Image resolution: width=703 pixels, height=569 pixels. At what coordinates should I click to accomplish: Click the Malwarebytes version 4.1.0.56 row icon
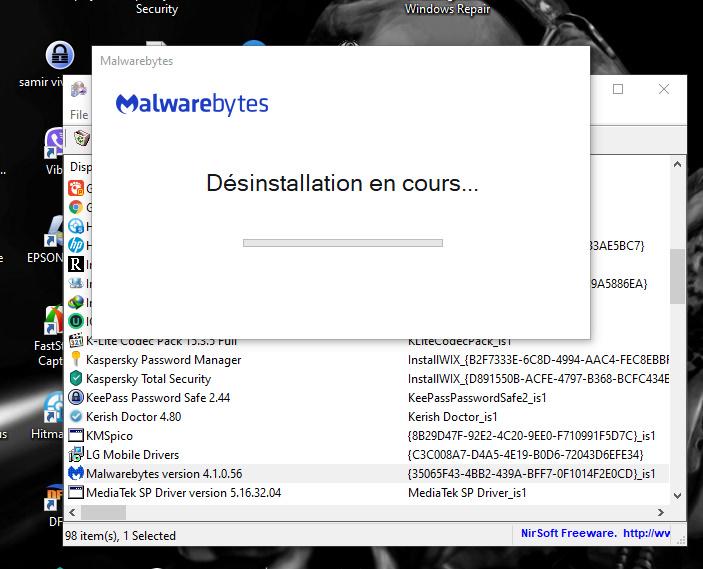76,473
